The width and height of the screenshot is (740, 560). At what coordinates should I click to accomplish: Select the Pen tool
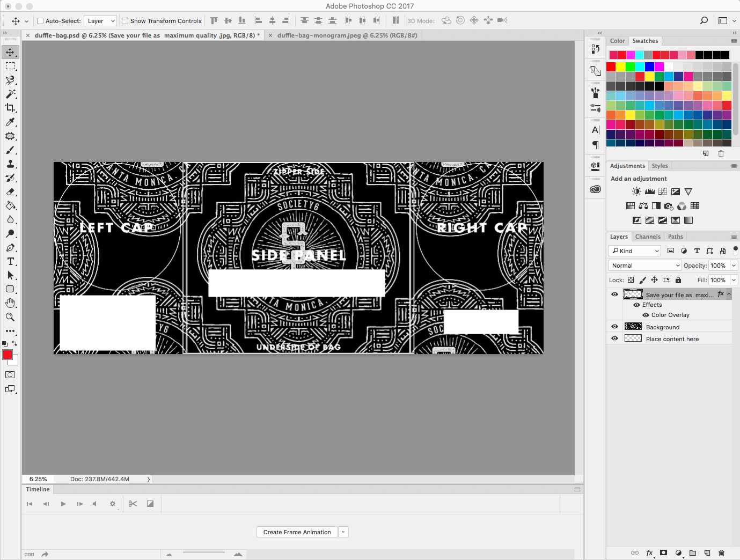pyautogui.click(x=10, y=247)
